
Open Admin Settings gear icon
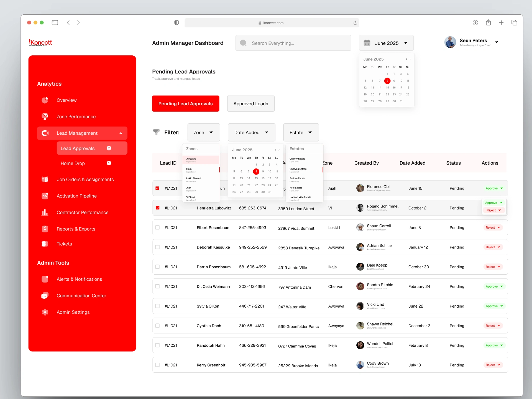point(45,312)
